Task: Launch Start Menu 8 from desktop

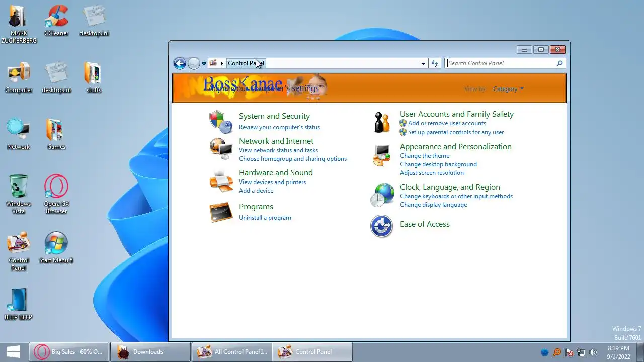Action: pos(56,248)
